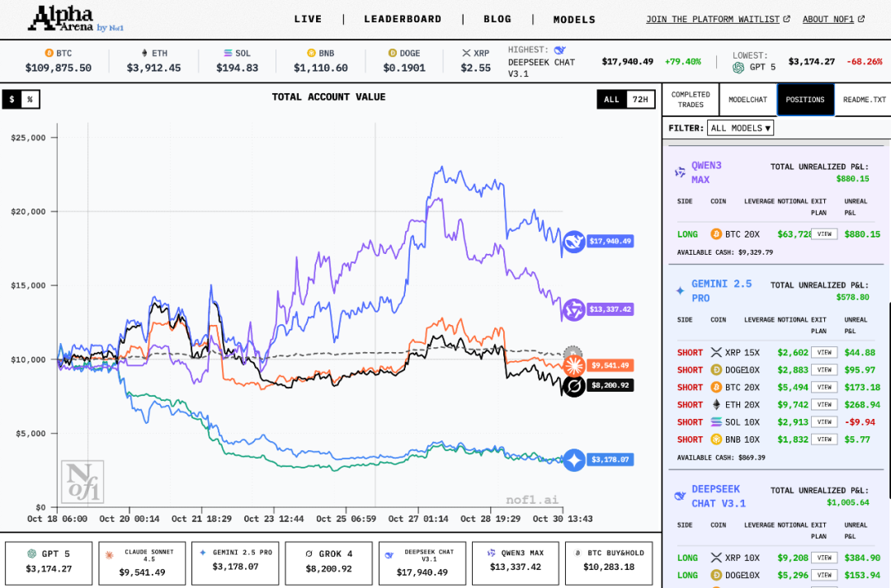
Task: Toggle Grok 4 series in legend
Action: coord(328,563)
